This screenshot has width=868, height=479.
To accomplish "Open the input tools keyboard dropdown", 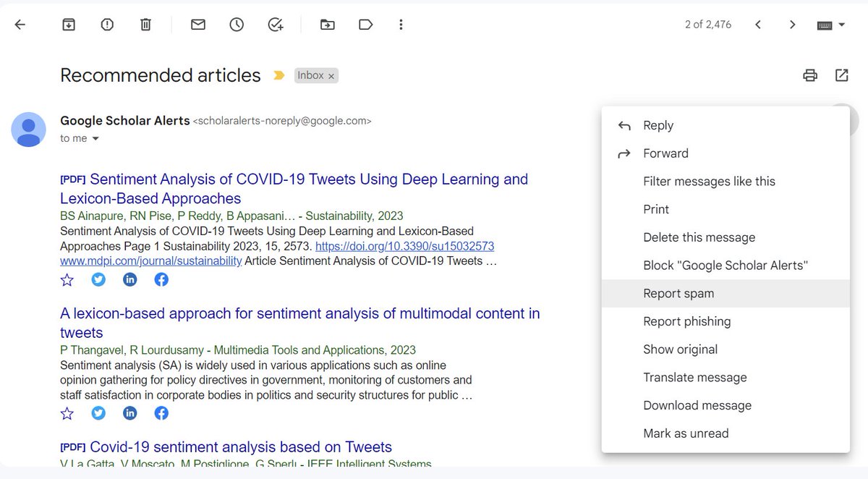I will click(x=831, y=25).
